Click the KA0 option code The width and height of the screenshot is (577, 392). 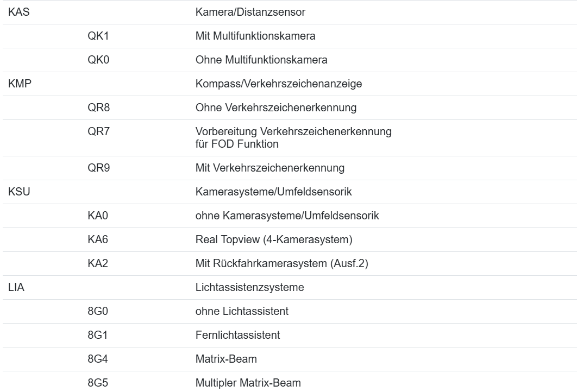tap(98, 216)
